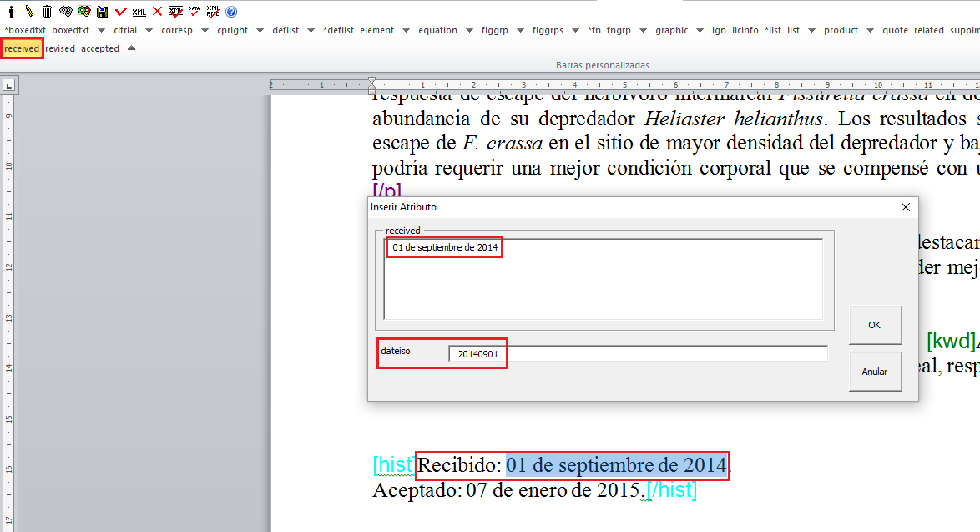This screenshot has height=532, width=980.
Task: Expand the dropdown arrow after graphic
Action: (700, 30)
